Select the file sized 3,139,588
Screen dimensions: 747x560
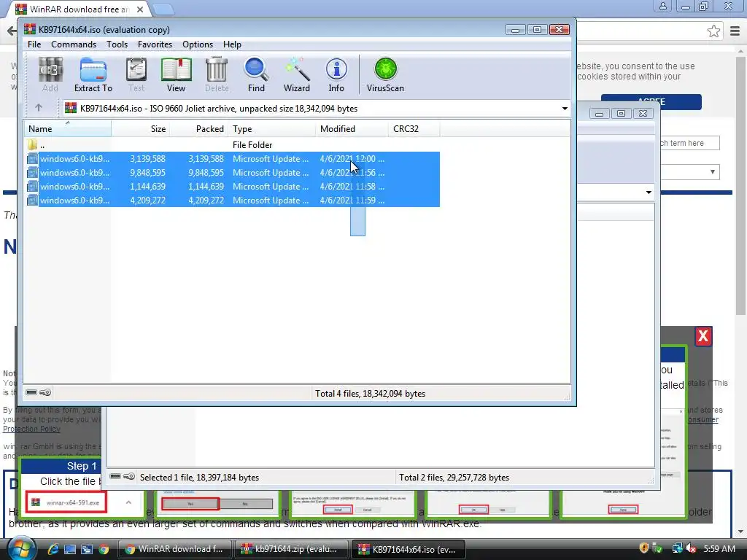(x=232, y=158)
